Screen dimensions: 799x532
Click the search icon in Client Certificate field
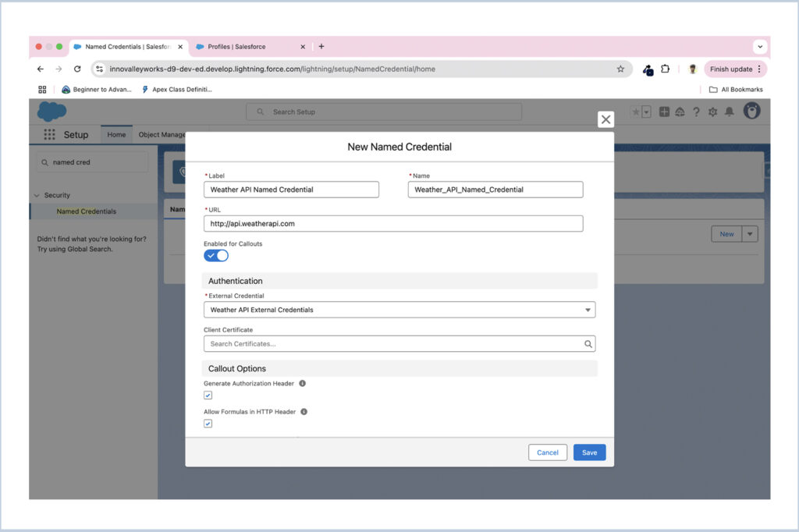tap(588, 344)
